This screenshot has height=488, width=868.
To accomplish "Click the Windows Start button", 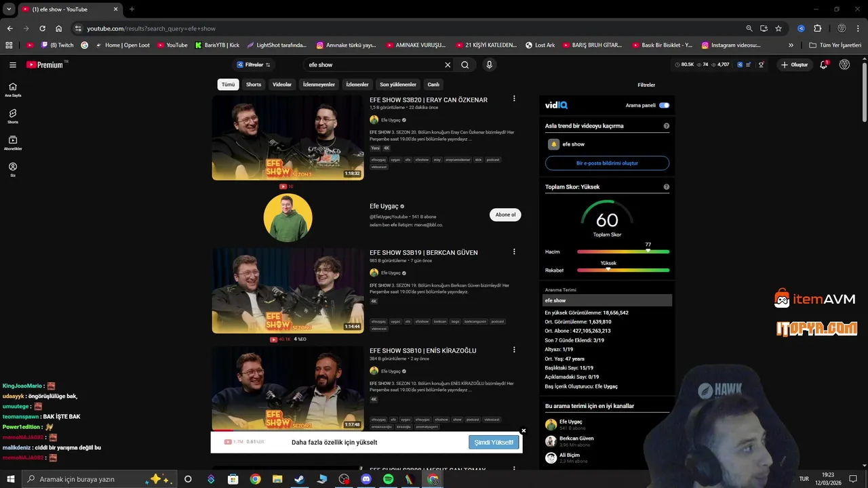I will coord(10,479).
